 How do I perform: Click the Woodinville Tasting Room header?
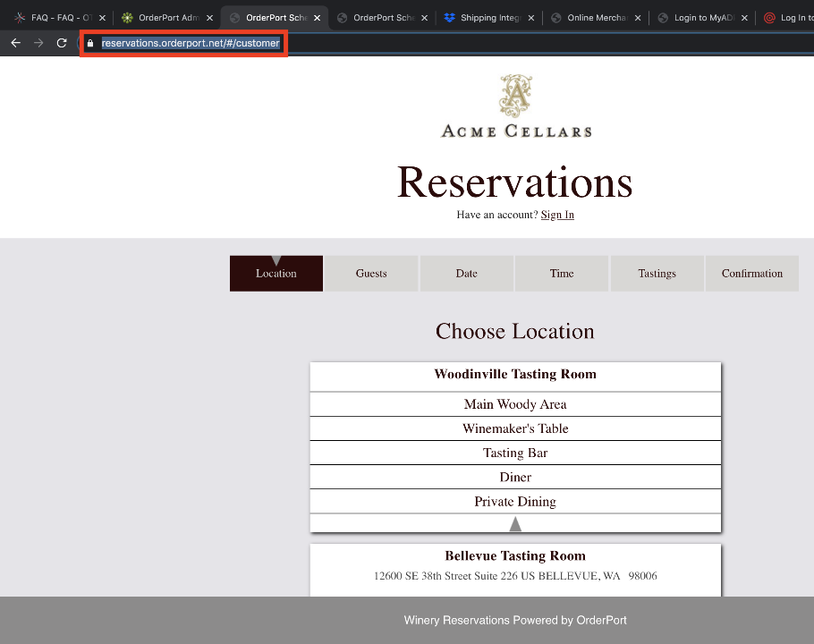tap(515, 377)
